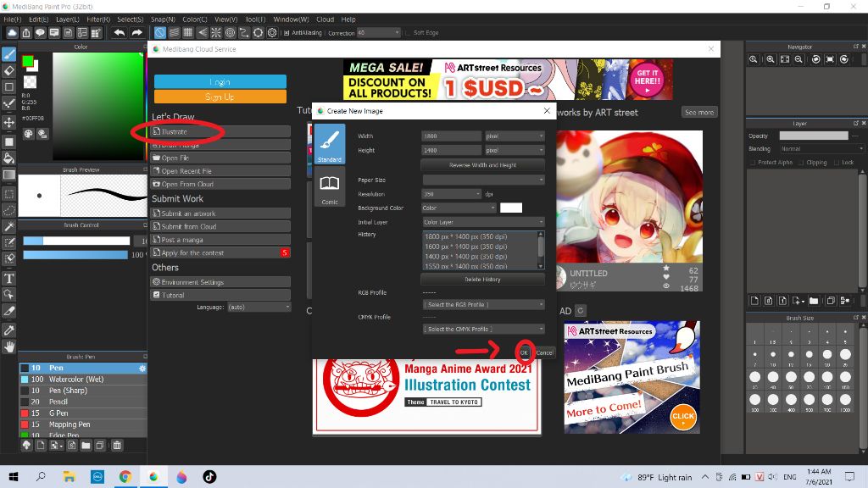The width and height of the screenshot is (868, 488).
Task: Enable the Protect Alpha checkbox
Action: coord(753,163)
